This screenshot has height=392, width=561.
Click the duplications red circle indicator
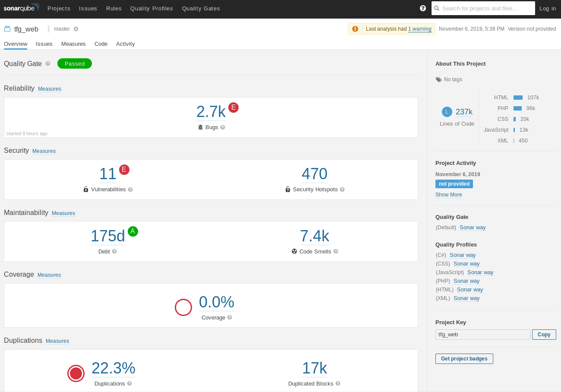point(76,373)
